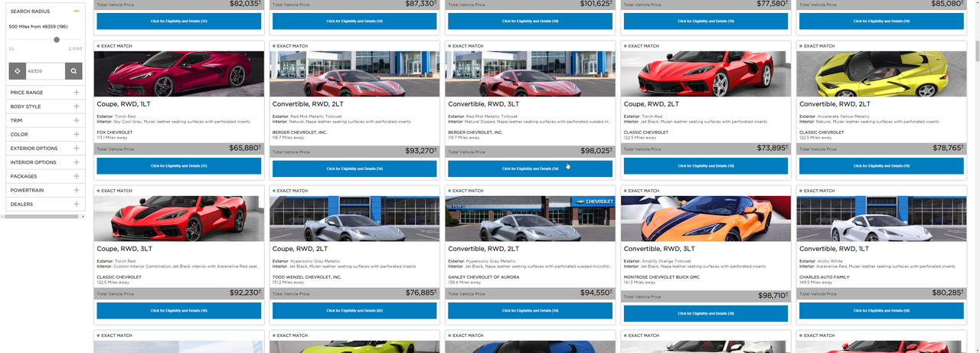The width and height of the screenshot is (980, 353).
Task: View Arctic White convertible photo
Action: (x=881, y=219)
